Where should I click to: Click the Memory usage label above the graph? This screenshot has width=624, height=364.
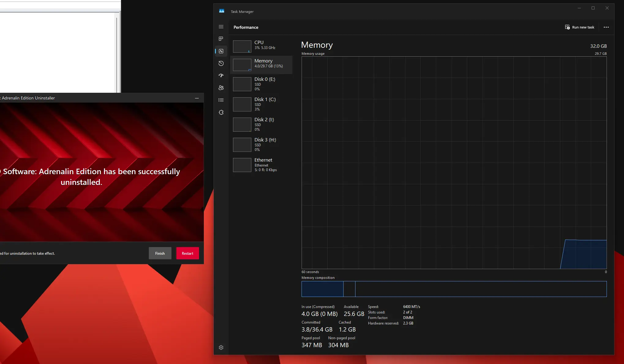[313, 54]
